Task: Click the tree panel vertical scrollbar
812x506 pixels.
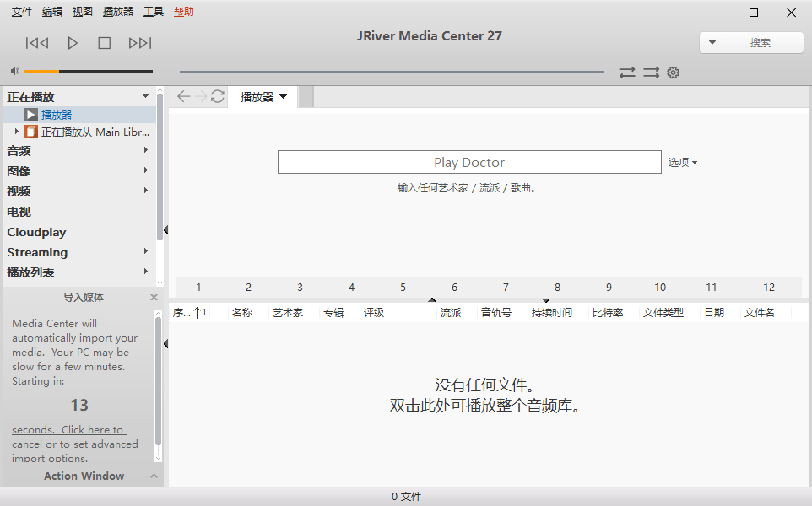Action: [160, 167]
